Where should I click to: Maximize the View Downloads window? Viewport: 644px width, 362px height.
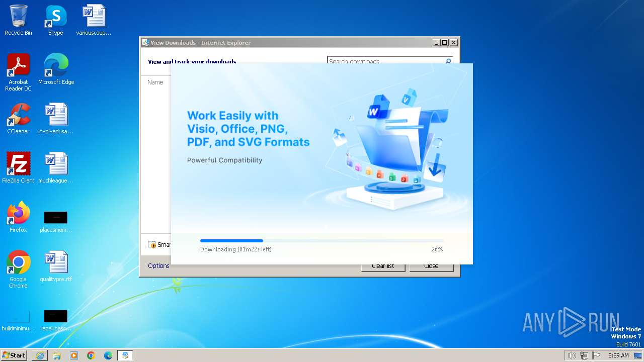point(445,43)
